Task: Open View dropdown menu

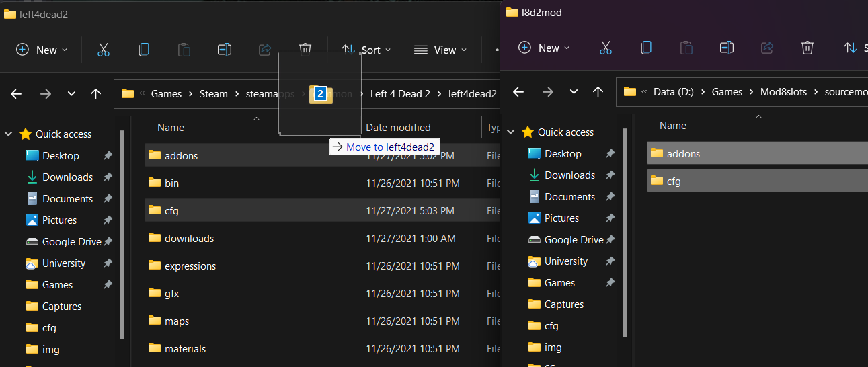Action: tap(440, 50)
